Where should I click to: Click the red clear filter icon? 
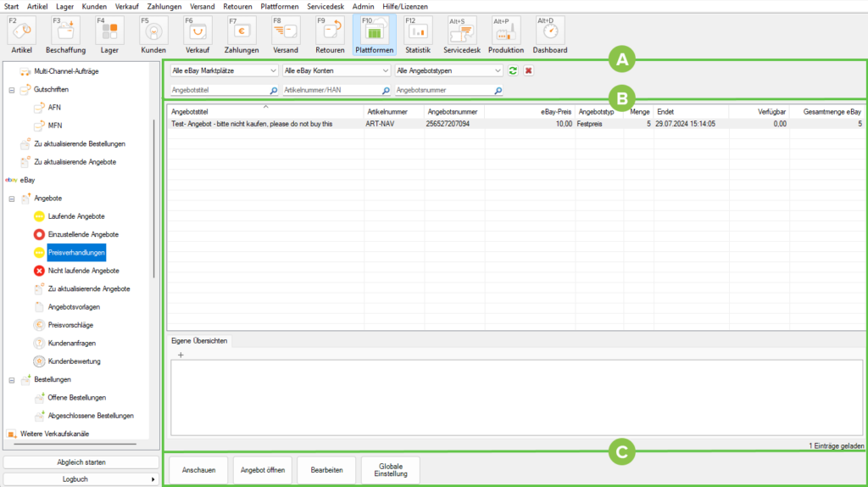pyautogui.click(x=528, y=70)
